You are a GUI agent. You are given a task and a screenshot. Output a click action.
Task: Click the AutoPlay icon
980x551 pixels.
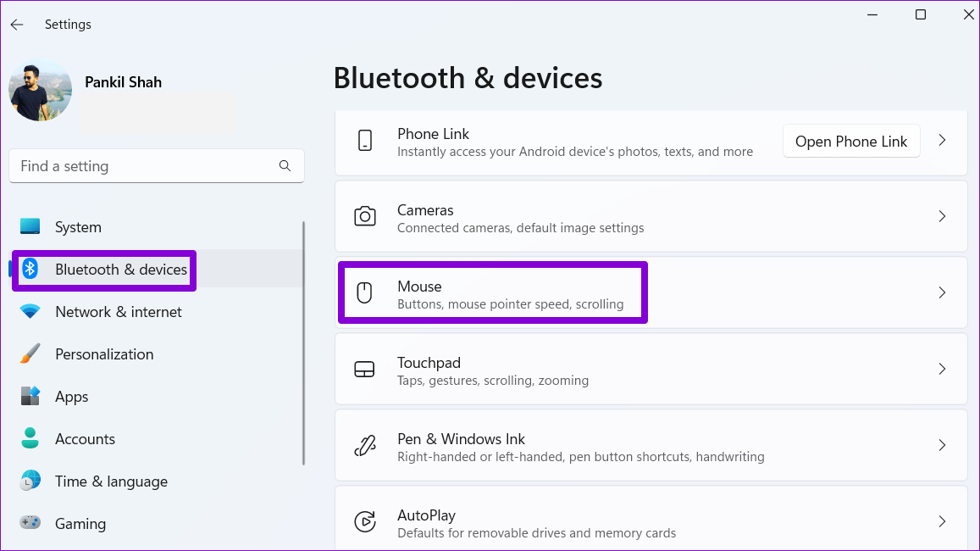click(x=365, y=521)
